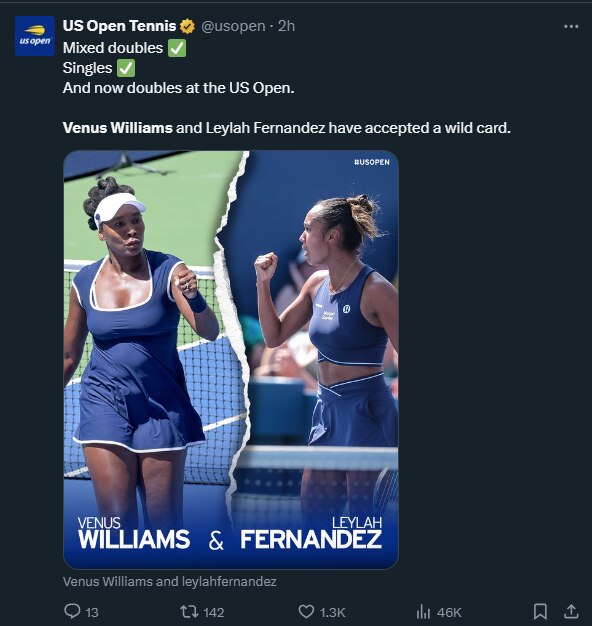The image size is (592, 626).
Task: Bookmark this post
Action: pyautogui.click(x=540, y=611)
